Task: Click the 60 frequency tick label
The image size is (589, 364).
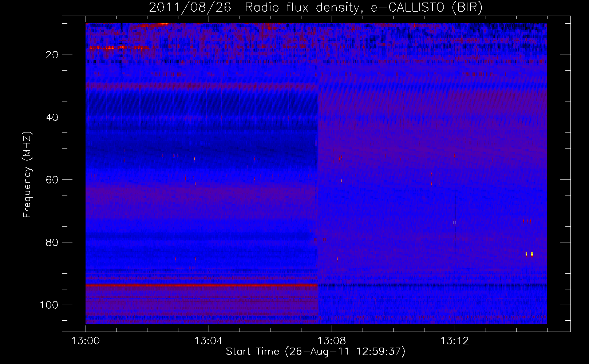Action: [x=52, y=180]
